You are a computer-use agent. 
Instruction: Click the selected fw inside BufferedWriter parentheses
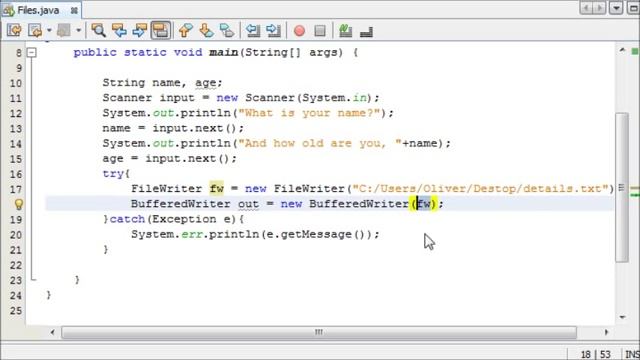(x=423, y=203)
